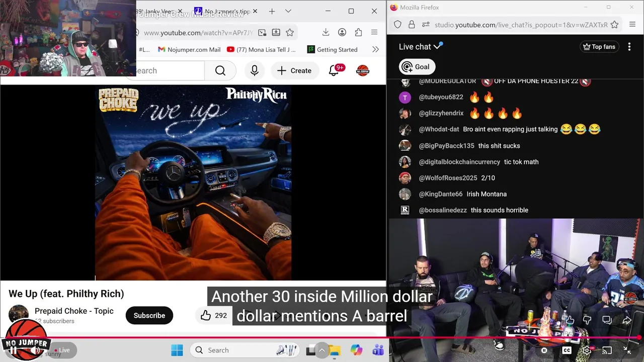
Task: Open the Windows Start button
Action: (x=177, y=350)
